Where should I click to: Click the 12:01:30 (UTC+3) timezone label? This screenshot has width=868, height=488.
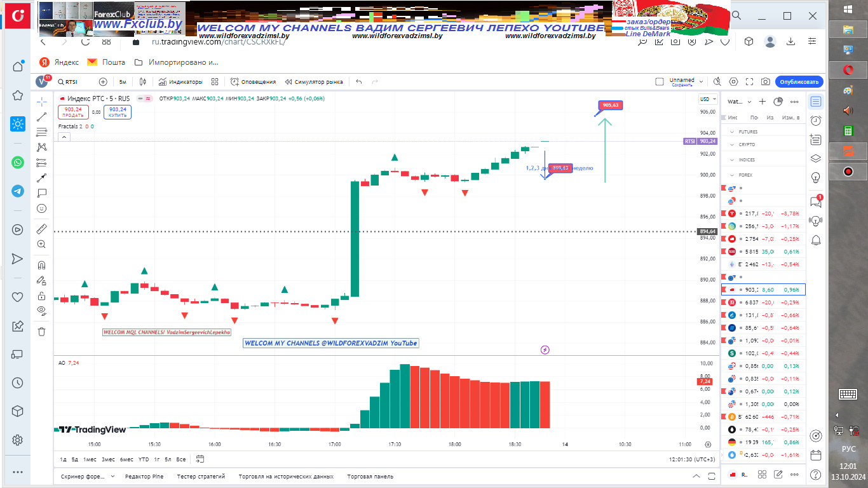(x=692, y=459)
